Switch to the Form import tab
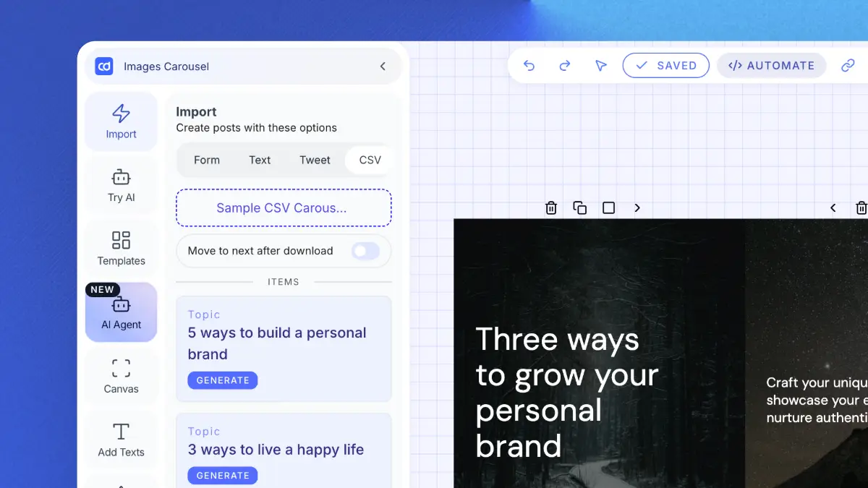Viewport: 868px width, 488px height. (x=207, y=160)
